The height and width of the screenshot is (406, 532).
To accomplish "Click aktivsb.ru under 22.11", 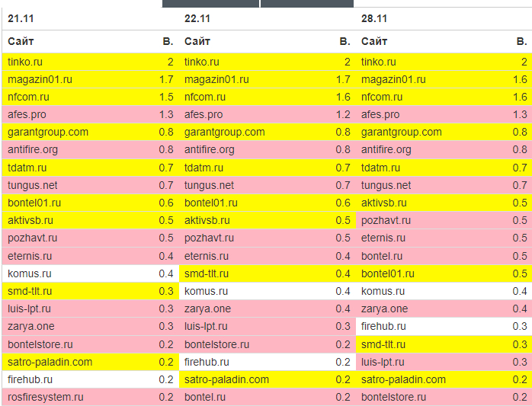I will tap(207, 220).
